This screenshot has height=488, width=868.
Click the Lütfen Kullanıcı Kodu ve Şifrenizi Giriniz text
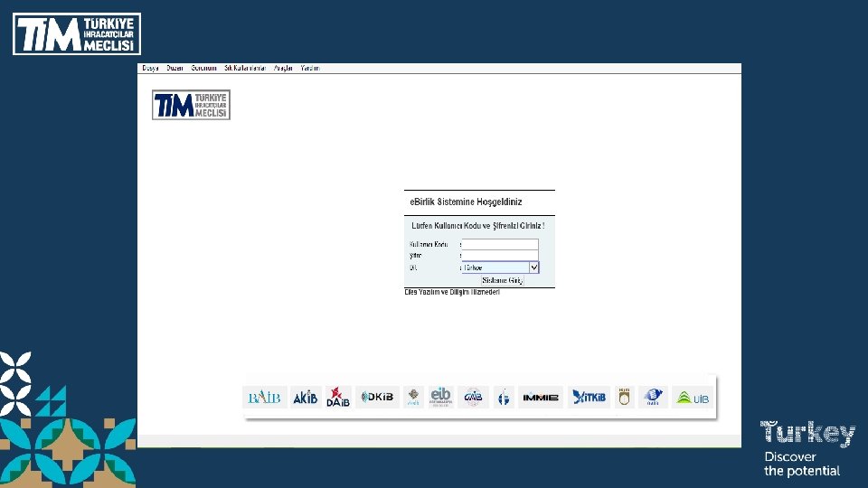click(477, 226)
